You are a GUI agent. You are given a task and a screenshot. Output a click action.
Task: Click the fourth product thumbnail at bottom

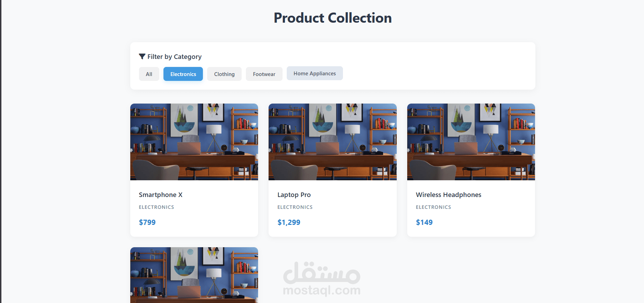tap(194, 275)
